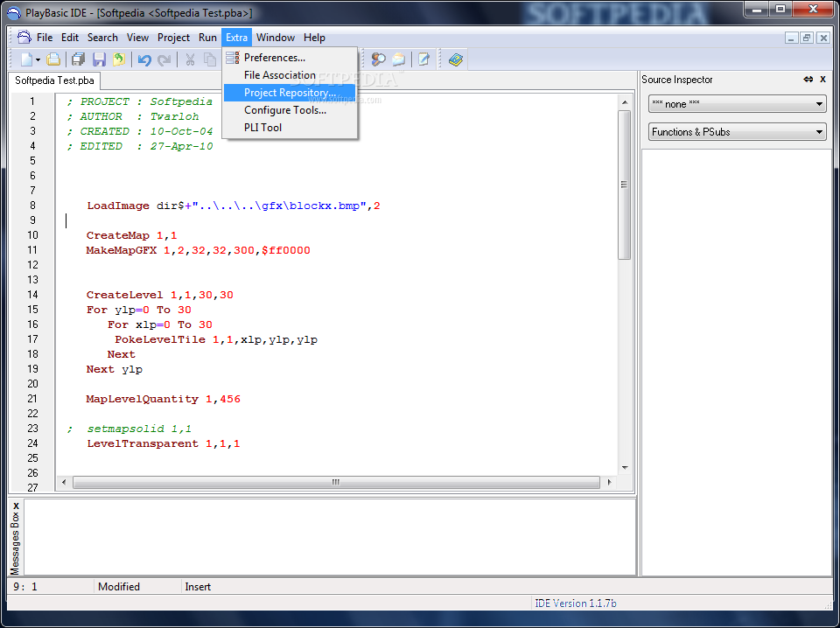
Task: Click the help book toolbar icon
Action: tap(455, 59)
